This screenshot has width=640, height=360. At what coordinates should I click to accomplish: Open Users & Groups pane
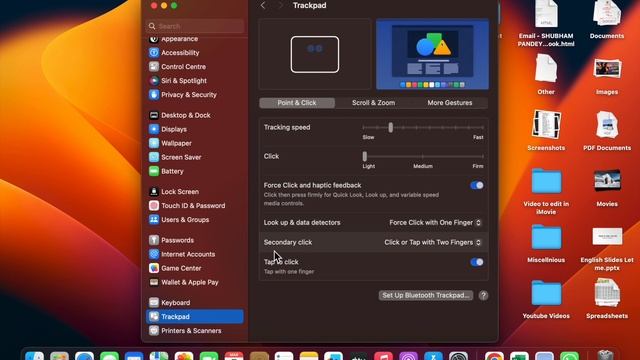[x=179, y=220]
